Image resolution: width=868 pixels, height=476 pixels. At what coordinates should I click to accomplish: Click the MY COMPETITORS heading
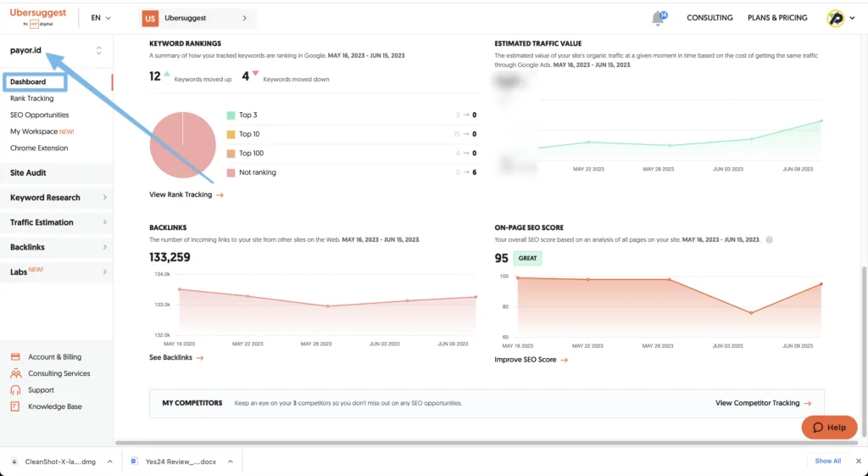[192, 403]
